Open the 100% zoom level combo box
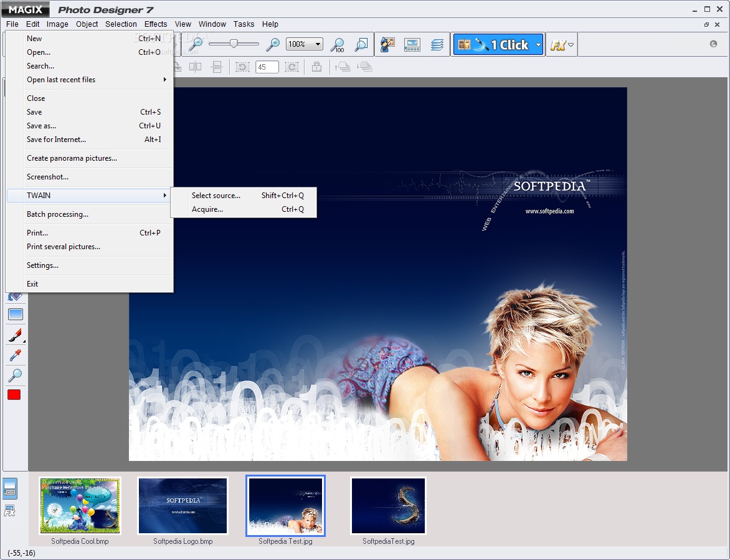 [x=305, y=44]
